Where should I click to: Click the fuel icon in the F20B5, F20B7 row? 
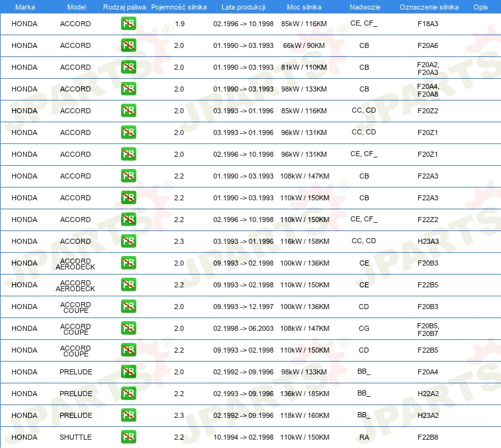pos(128,328)
